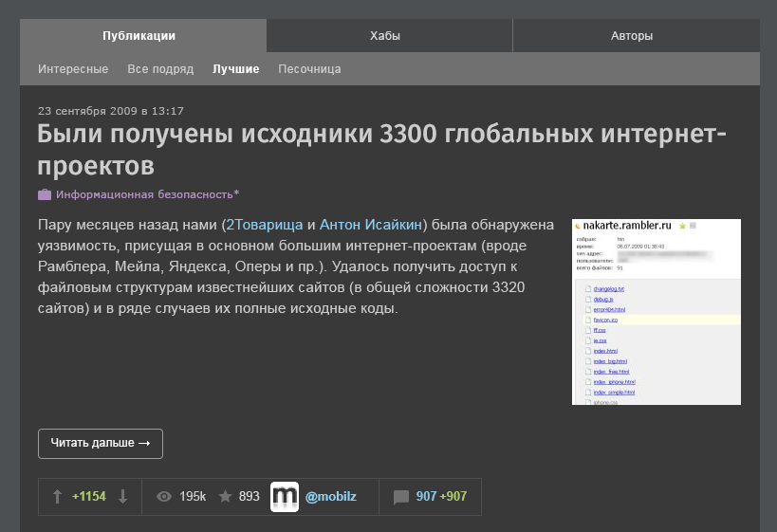The image size is (777, 532).
Task: Open the mobilz author avatar
Action: (285, 496)
